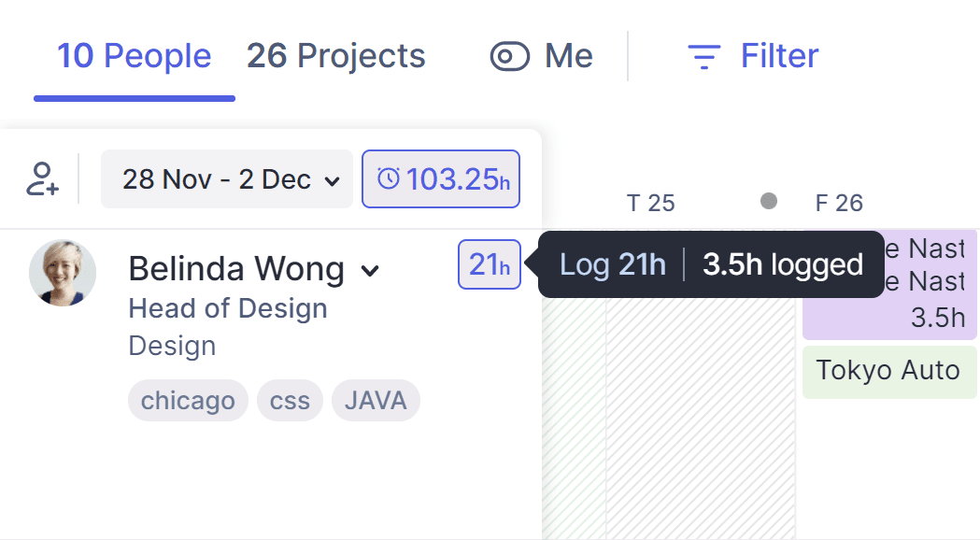
Task: Click the T 25 day column header
Action: click(650, 203)
